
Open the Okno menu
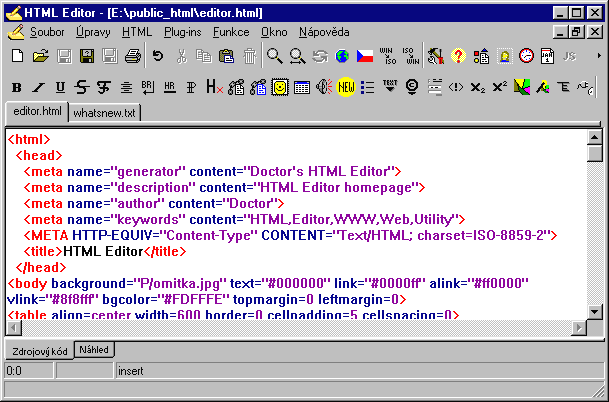point(274,32)
